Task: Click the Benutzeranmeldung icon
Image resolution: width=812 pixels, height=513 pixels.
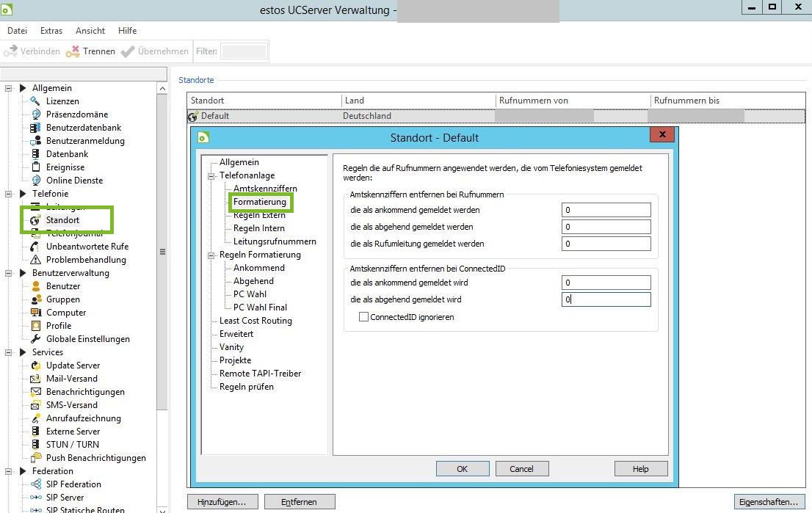Action: (x=35, y=141)
